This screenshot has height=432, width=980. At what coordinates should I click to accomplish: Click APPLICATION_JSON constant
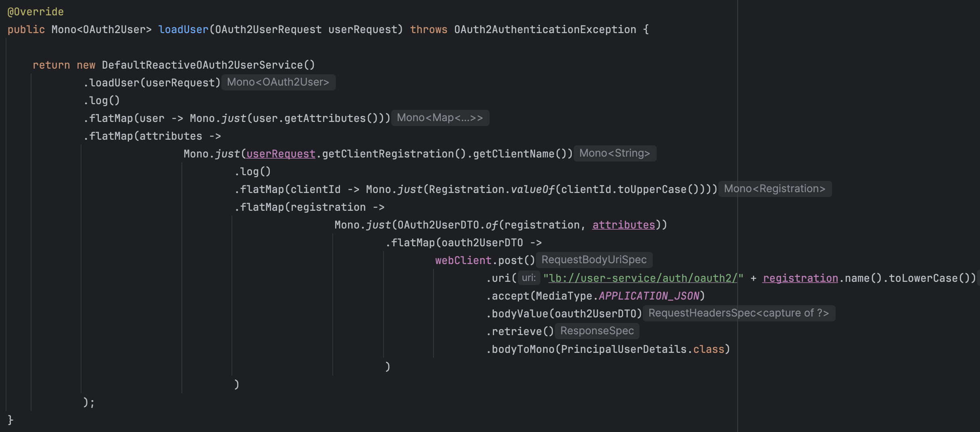649,296
